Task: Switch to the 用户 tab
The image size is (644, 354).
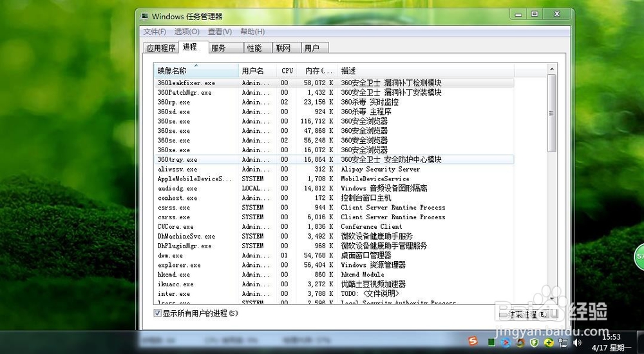Action: (x=315, y=48)
